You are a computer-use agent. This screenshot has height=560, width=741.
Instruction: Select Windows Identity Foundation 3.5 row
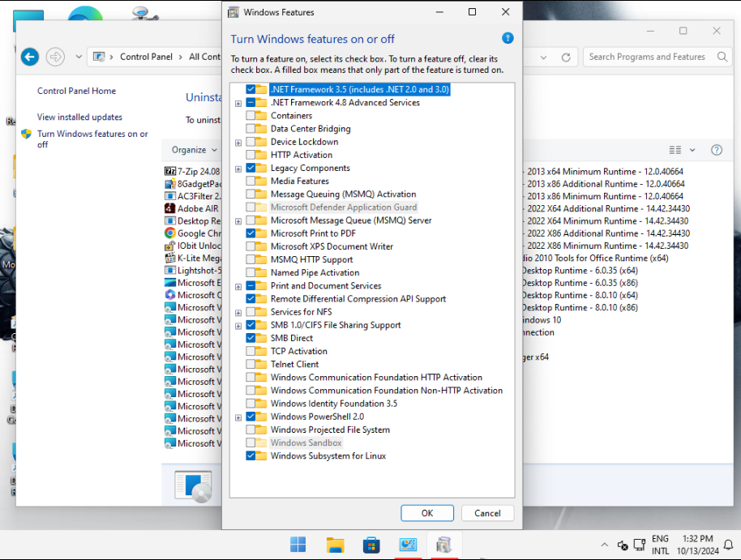334,404
